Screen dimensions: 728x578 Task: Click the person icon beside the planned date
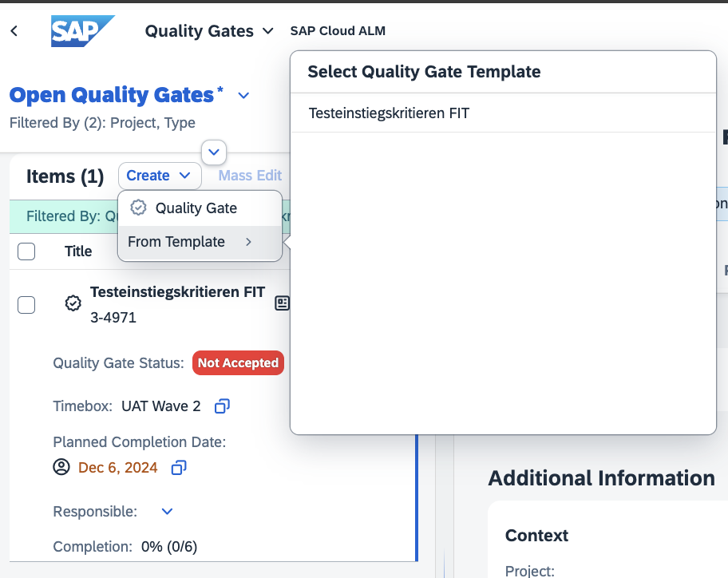pyautogui.click(x=61, y=467)
